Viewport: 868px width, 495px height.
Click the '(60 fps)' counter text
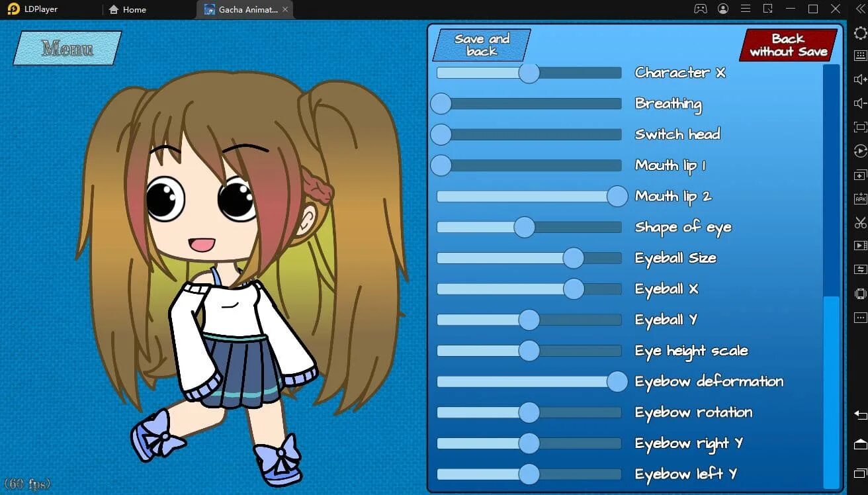(x=27, y=484)
